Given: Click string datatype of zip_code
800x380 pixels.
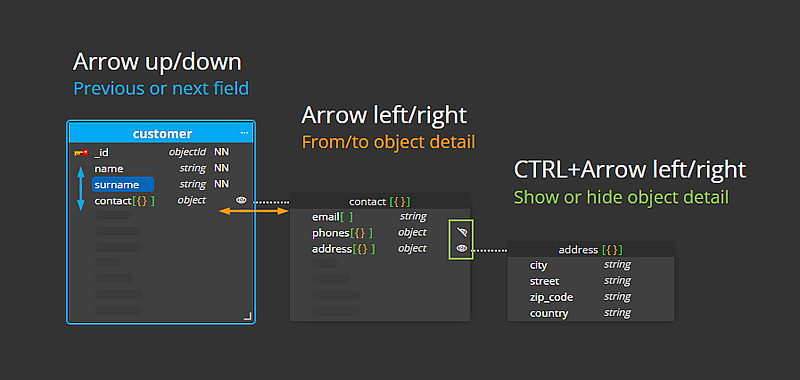Looking at the screenshot, I should 617,297.
